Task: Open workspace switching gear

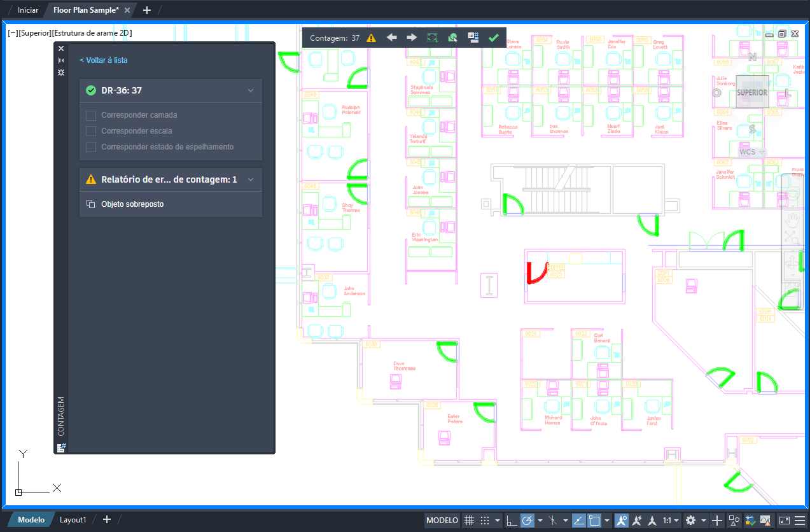Action: pos(691,521)
